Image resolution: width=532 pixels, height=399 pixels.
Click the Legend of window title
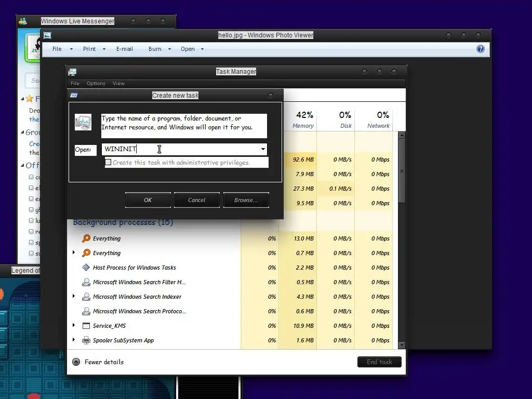coord(26,270)
